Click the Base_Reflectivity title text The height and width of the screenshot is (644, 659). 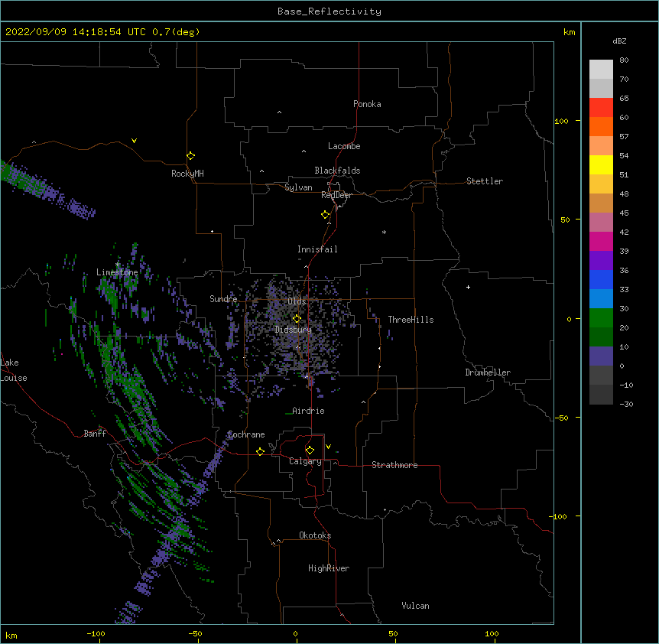[x=329, y=11]
